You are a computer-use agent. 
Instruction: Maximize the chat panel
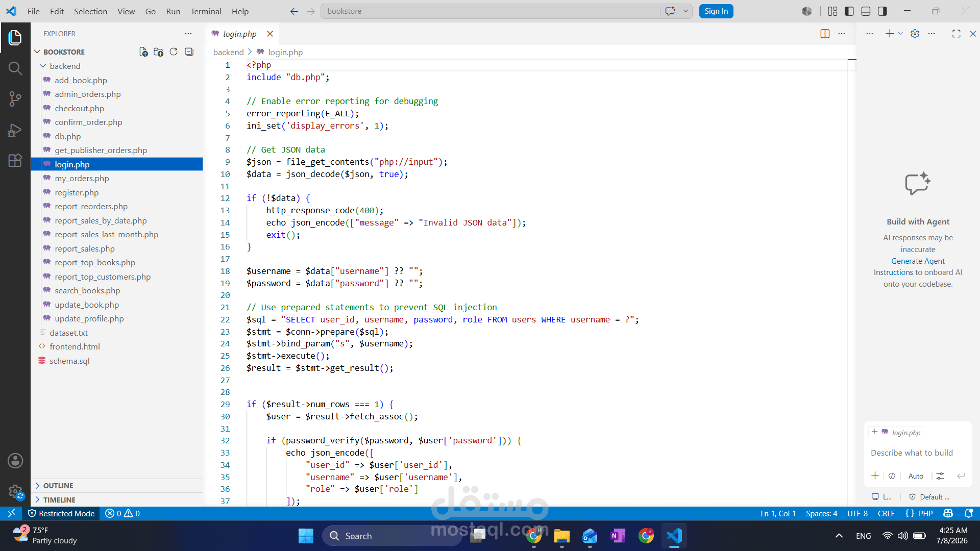pos(957,34)
